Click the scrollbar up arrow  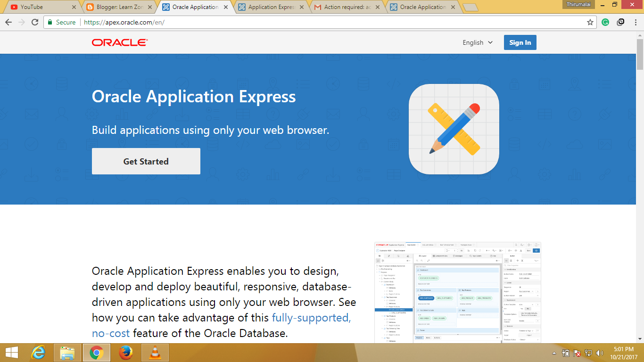640,35
